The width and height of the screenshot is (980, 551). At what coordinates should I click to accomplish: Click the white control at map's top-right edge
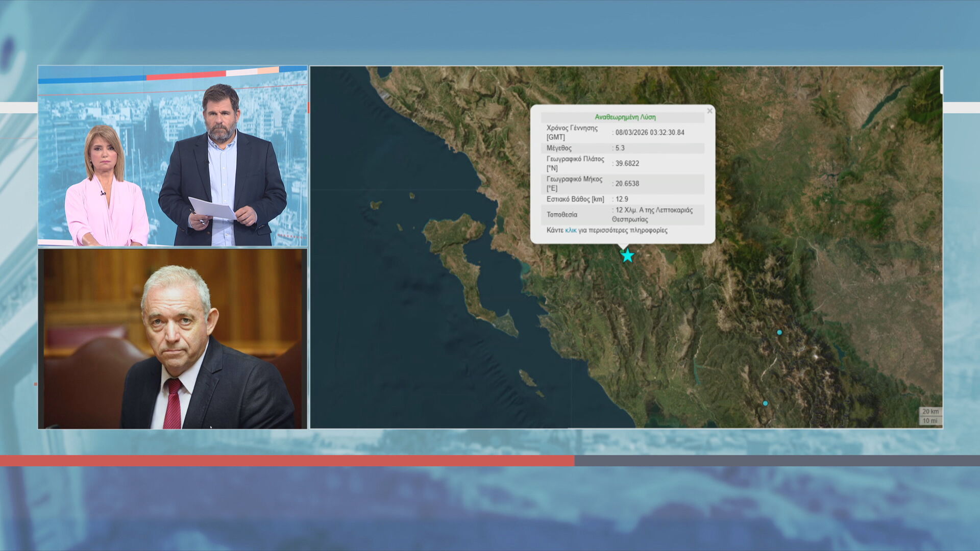[941, 82]
